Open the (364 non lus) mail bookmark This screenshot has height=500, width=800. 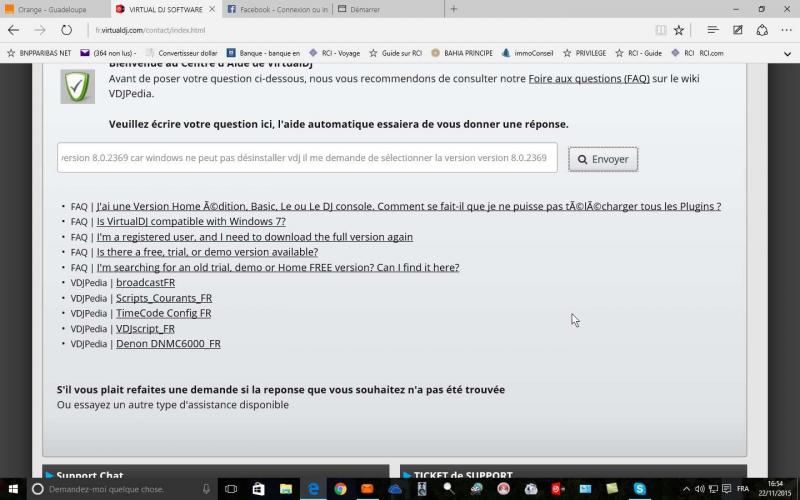[109, 53]
